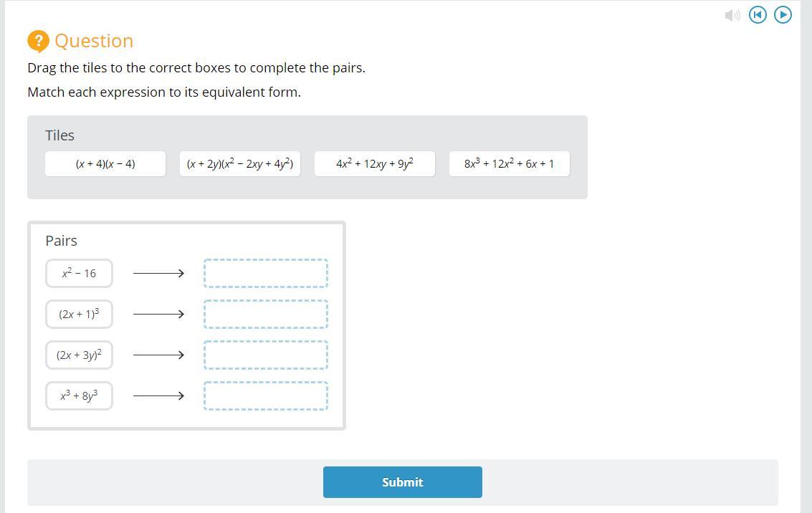The height and width of the screenshot is (513, 812).
Task: Select the (x + 2y)(x² − 2xy + 4y²) tile
Action: tap(240, 164)
